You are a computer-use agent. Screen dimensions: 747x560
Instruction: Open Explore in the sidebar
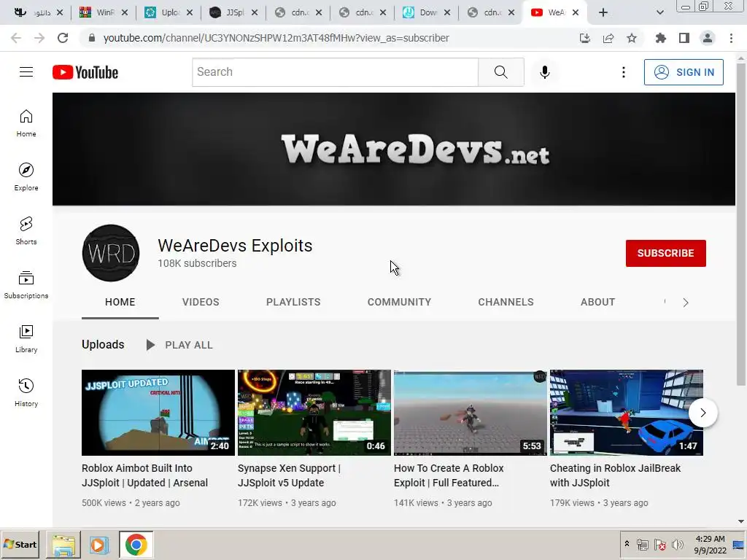coord(26,177)
